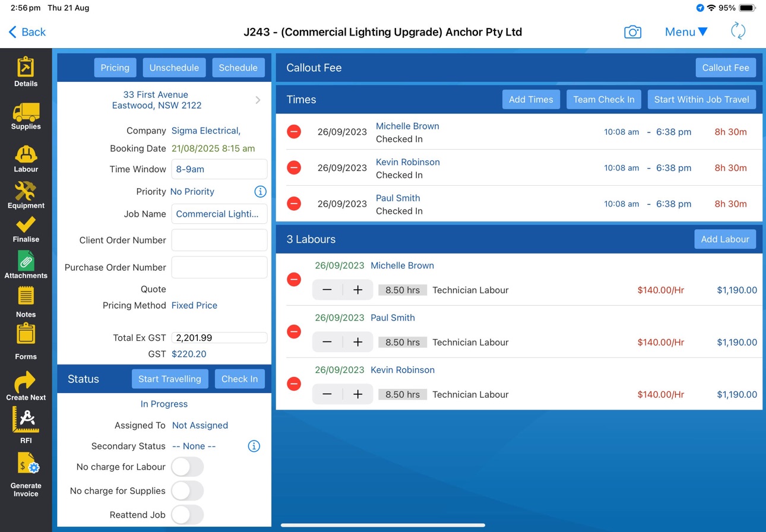Viewport: 766px width, 532px height.
Task: Tap the Add Times button
Action: (x=531, y=100)
